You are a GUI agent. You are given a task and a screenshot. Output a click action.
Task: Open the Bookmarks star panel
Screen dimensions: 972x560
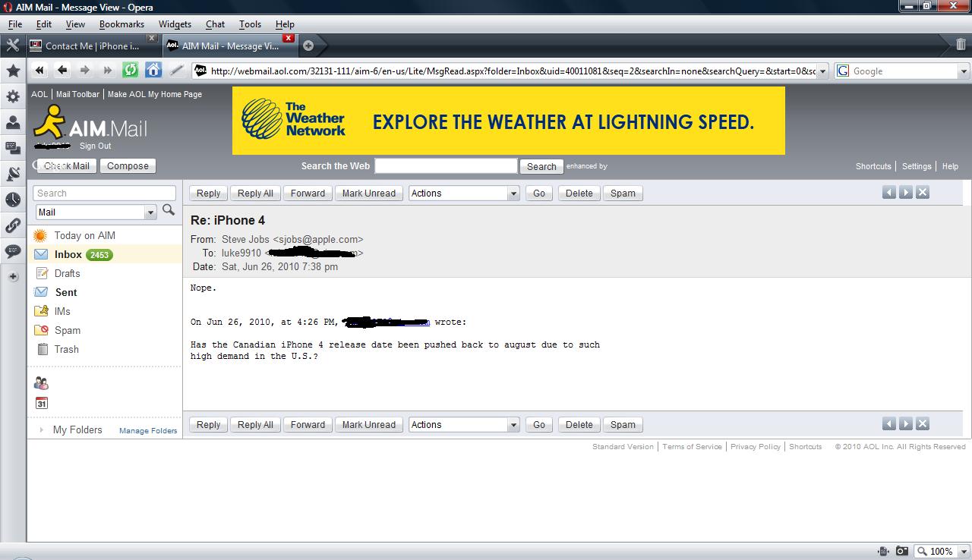tap(13, 71)
